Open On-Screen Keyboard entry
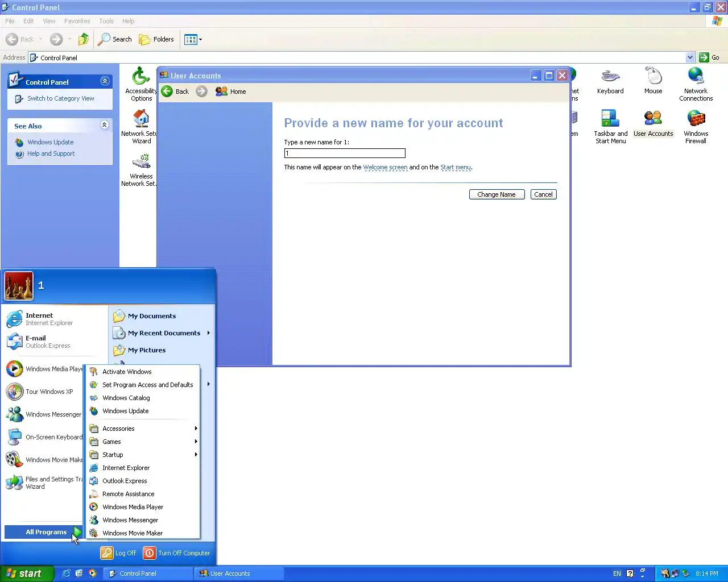The height and width of the screenshot is (582, 728). (x=44, y=437)
